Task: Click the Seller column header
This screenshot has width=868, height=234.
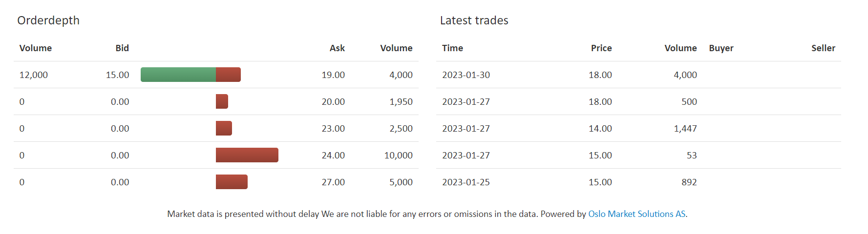Action: point(823,48)
